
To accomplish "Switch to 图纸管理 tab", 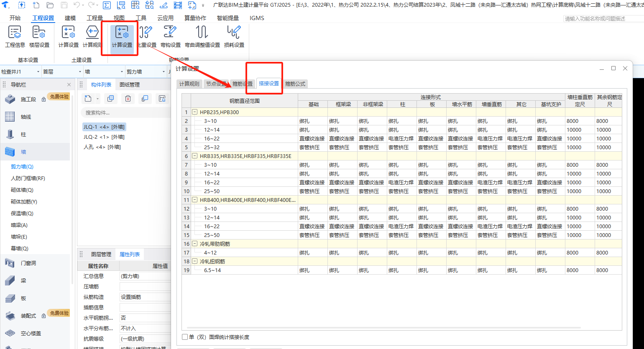I will (130, 84).
